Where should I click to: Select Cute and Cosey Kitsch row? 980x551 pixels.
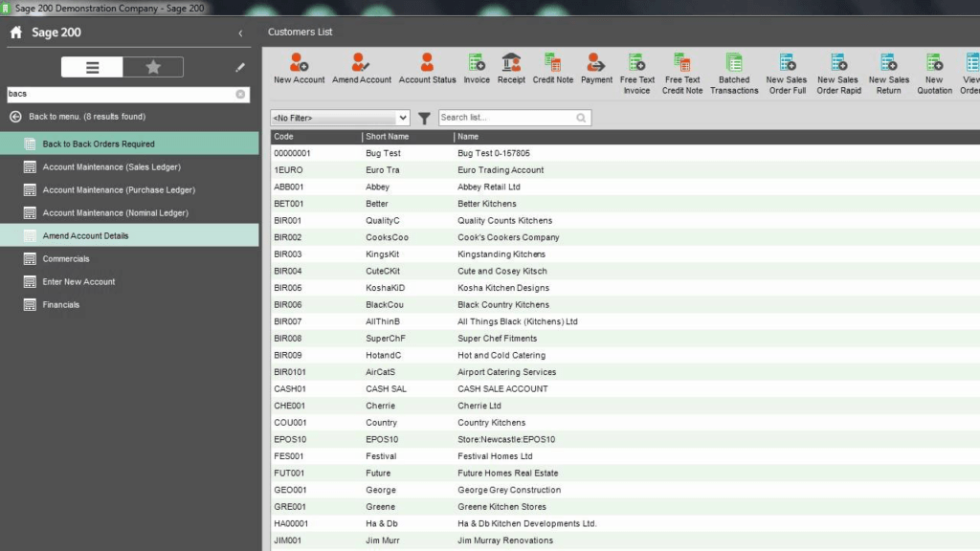click(x=625, y=271)
